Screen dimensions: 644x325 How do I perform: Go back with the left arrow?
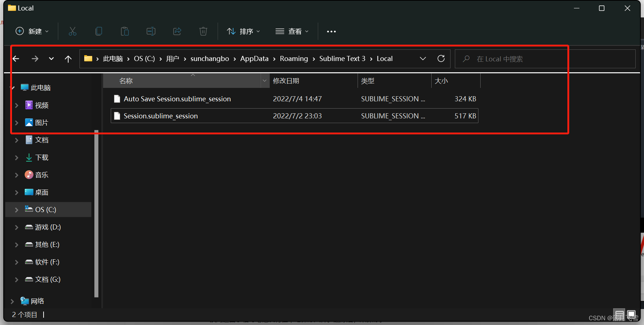click(16, 58)
